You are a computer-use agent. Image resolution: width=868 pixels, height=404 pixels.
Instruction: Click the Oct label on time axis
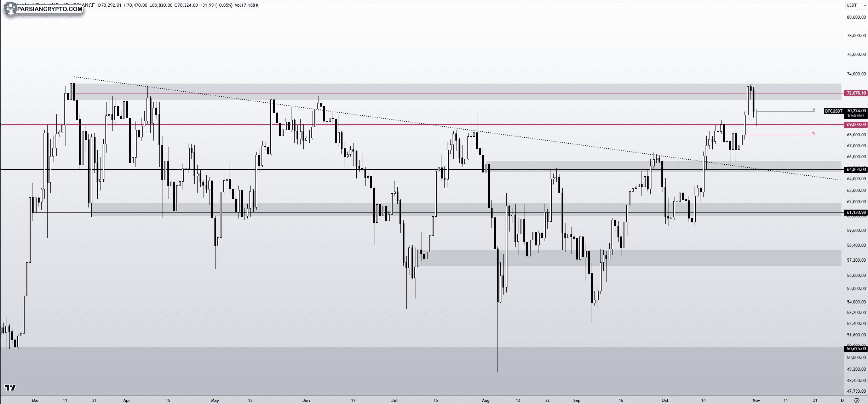[x=665, y=400]
